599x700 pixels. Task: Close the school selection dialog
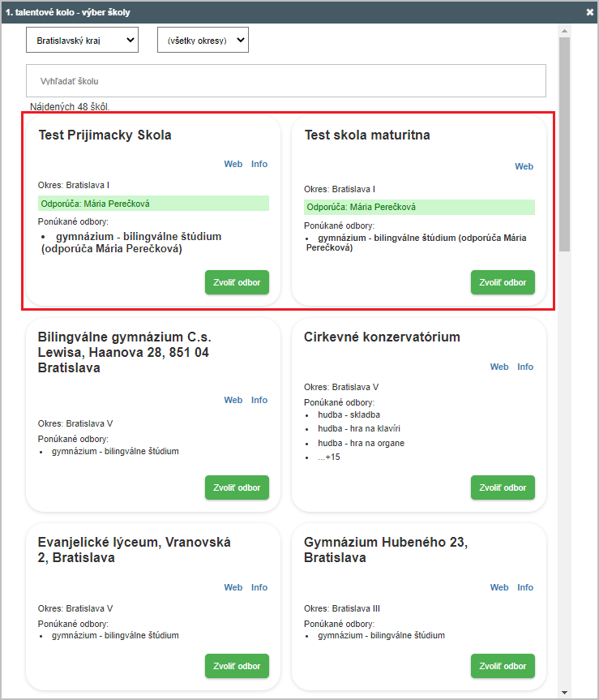pyautogui.click(x=589, y=12)
